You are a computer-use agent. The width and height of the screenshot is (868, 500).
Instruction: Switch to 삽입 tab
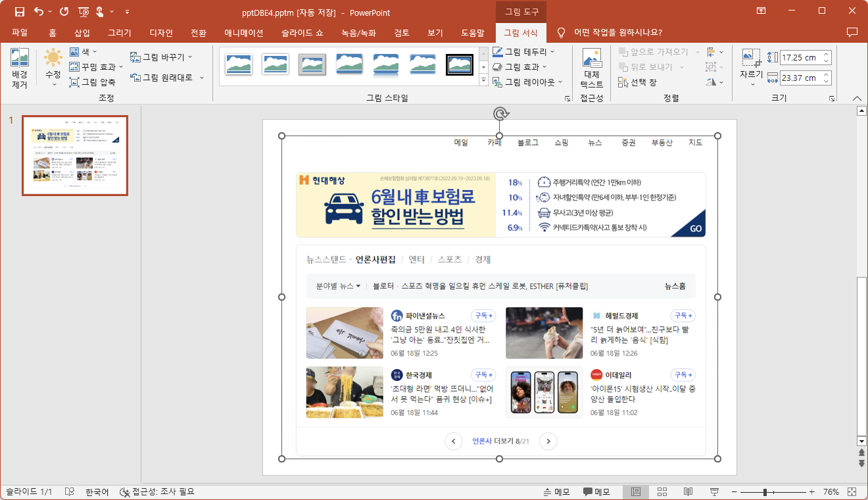82,33
